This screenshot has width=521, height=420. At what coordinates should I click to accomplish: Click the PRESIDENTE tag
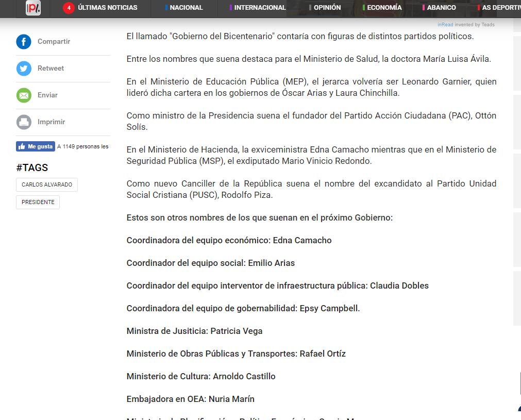pos(38,203)
